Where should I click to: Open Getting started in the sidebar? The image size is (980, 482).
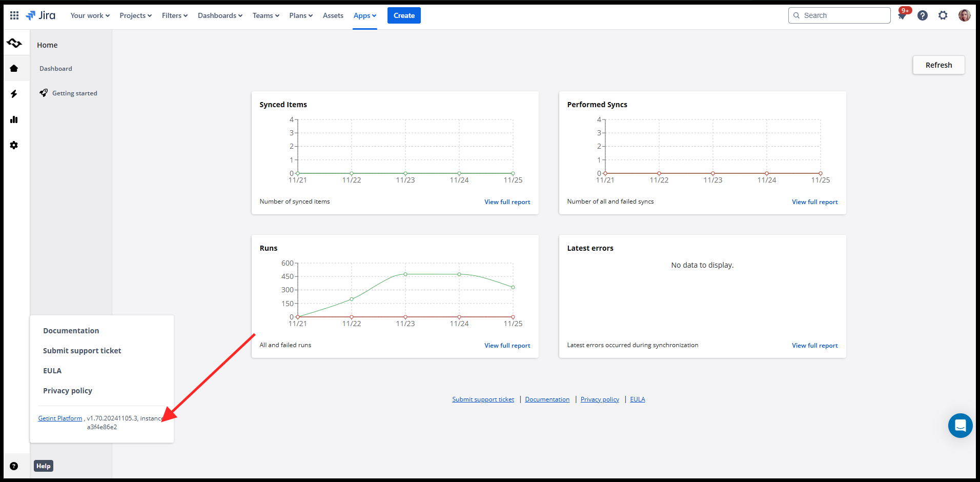tap(74, 93)
